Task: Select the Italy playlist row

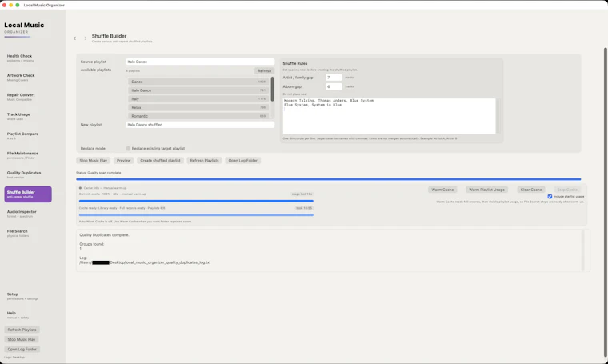Action: (198, 99)
